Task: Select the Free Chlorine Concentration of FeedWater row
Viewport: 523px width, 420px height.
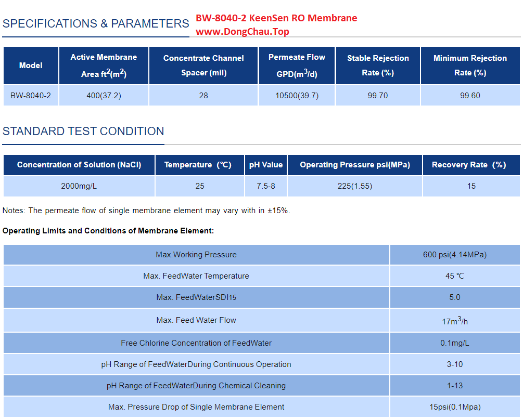Action: click(196, 343)
